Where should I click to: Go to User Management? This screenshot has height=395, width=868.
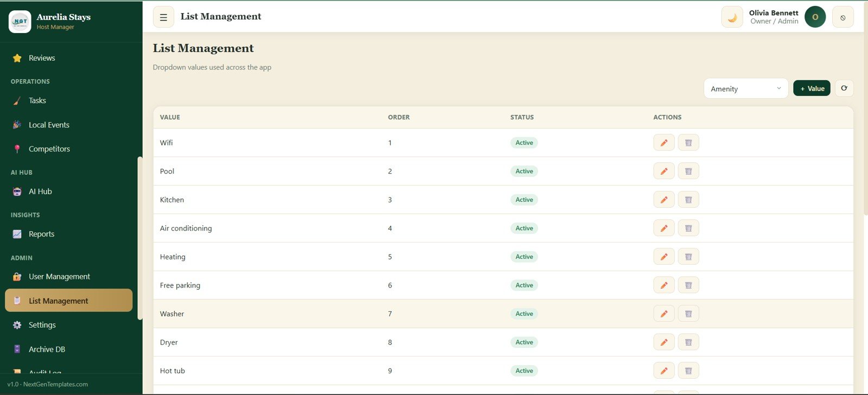[x=68, y=277]
